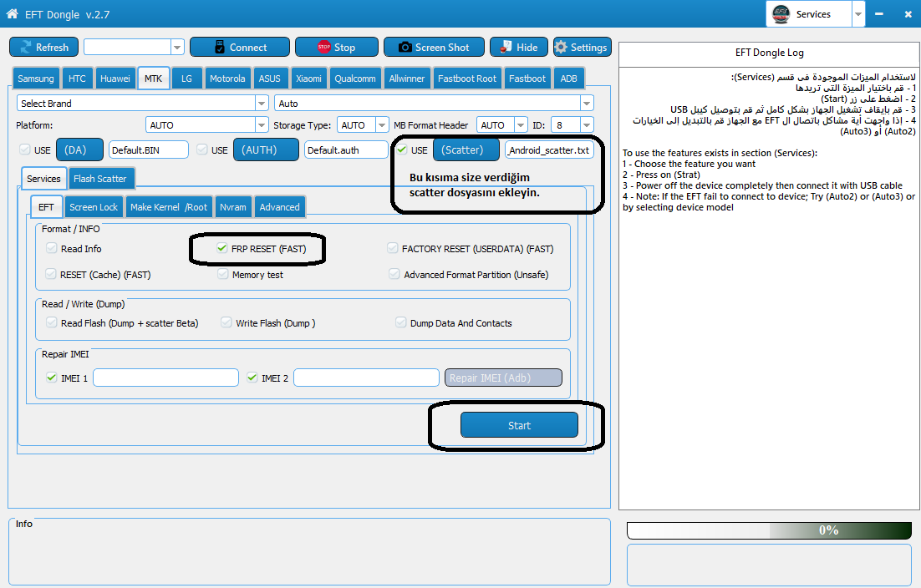Click the camera icon on Screen Shot

coord(405,47)
